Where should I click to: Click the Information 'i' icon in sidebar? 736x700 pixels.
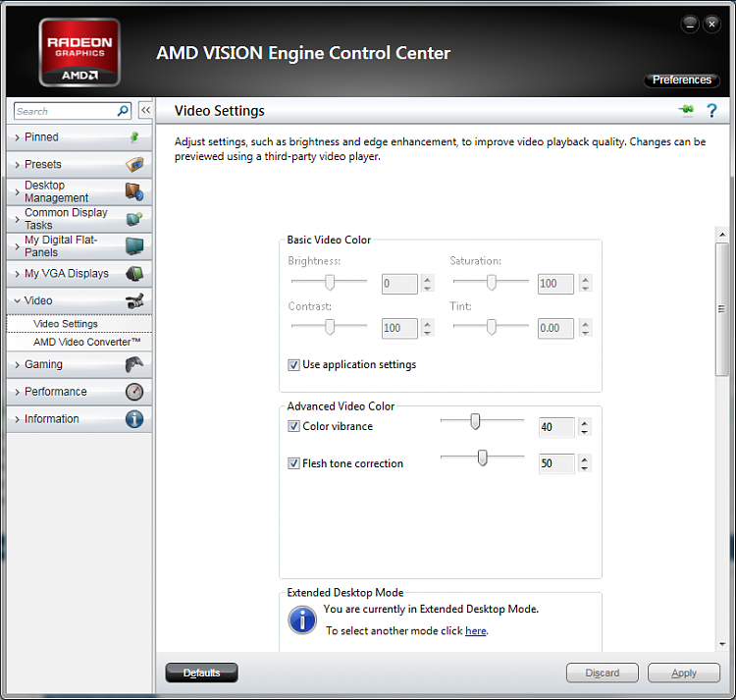point(134,419)
